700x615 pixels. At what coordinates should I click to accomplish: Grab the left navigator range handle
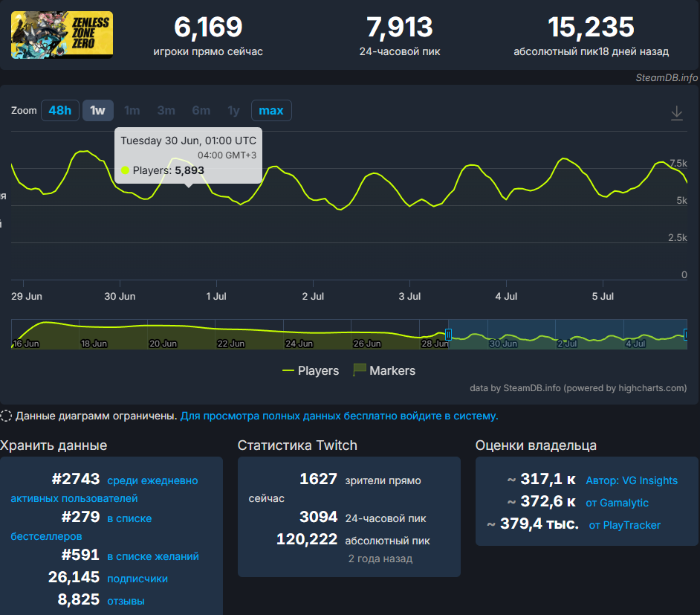[448, 334]
